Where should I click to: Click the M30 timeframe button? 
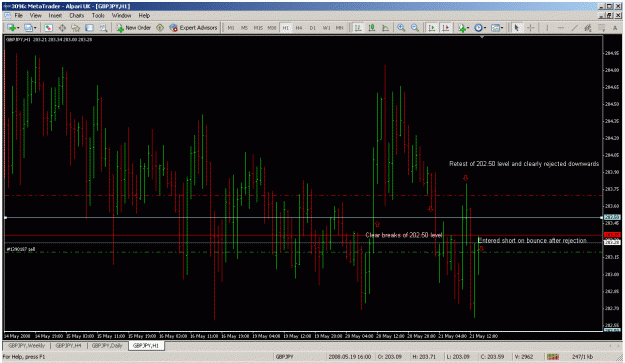(x=271, y=28)
